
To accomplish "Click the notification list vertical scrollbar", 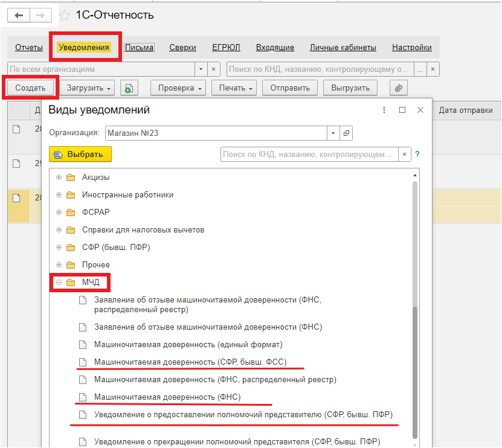I will [415, 307].
